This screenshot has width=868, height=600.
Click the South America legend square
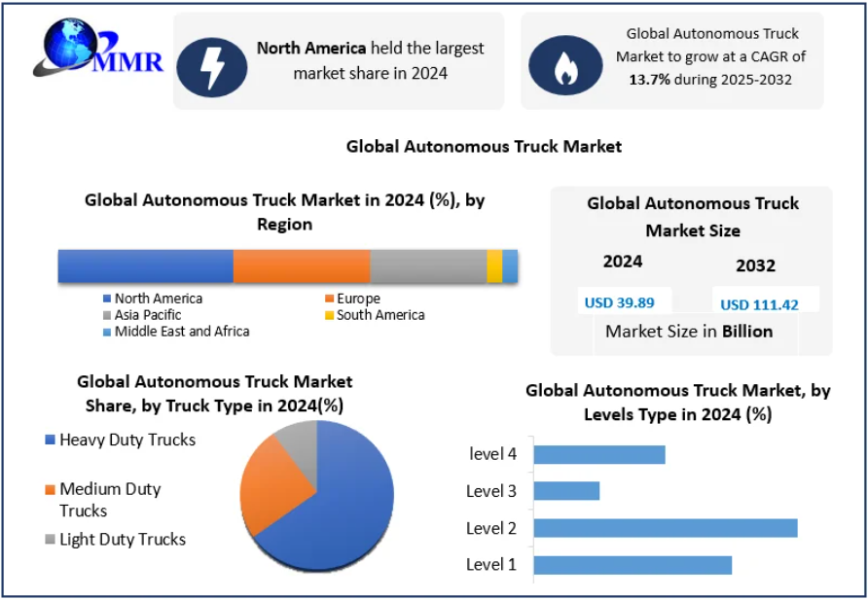[329, 315]
